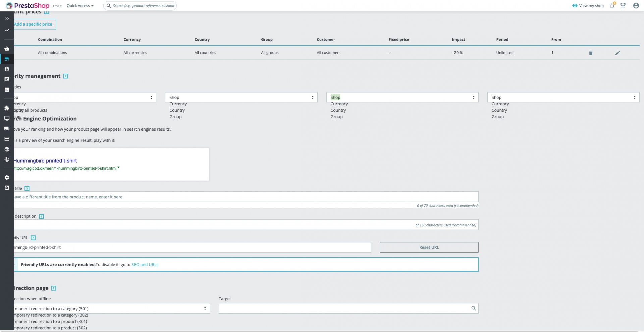This screenshot has height=332, width=644.
Task: Open the Orders basket icon in sidebar
Action: point(7,49)
